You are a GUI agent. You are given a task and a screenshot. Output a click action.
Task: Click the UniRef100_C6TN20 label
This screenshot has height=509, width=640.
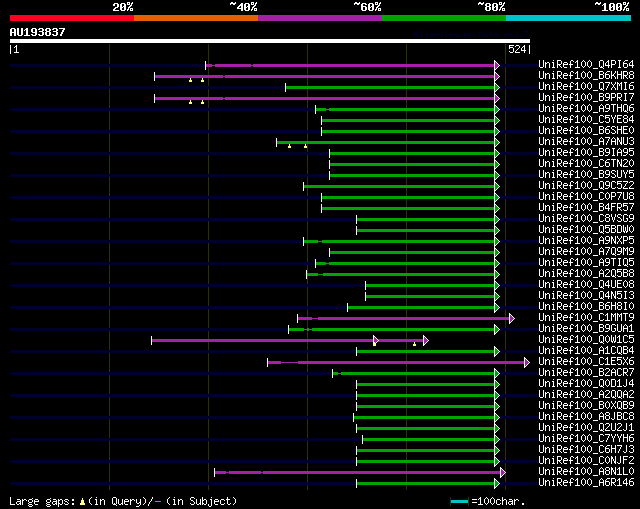pyautogui.click(x=586, y=163)
